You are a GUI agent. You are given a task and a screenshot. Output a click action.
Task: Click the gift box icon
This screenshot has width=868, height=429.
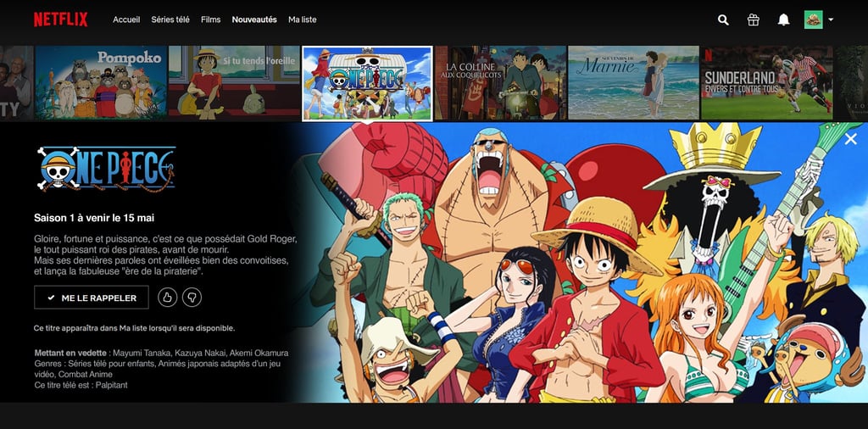pyautogui.click(x=753, y=20)
